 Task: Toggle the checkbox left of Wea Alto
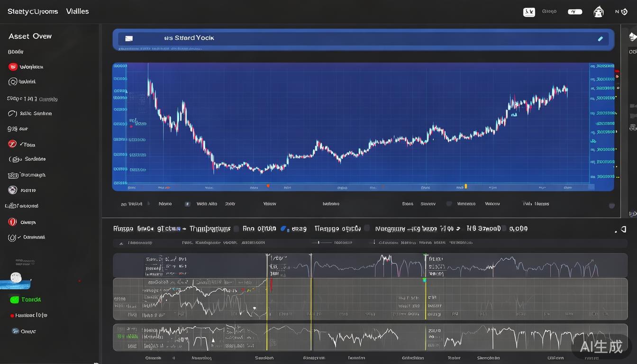click(187, 204)
